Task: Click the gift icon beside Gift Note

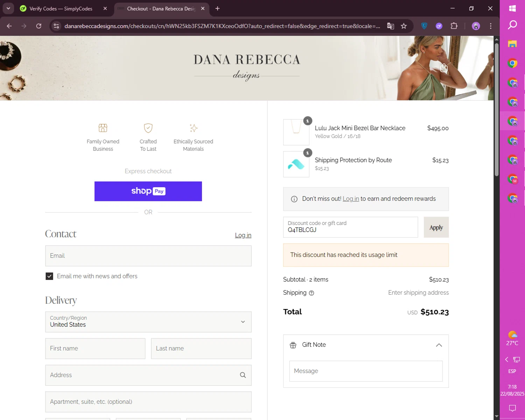Action: click(x=293, y=345)
